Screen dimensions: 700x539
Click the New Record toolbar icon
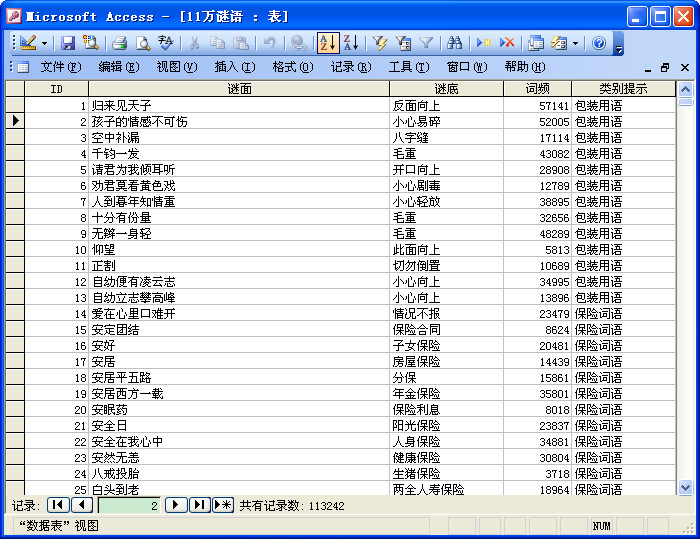[483, 43]
